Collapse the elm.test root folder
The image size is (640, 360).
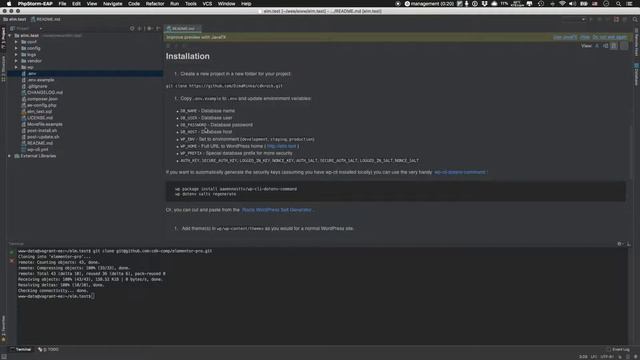[x=10, y=36]
